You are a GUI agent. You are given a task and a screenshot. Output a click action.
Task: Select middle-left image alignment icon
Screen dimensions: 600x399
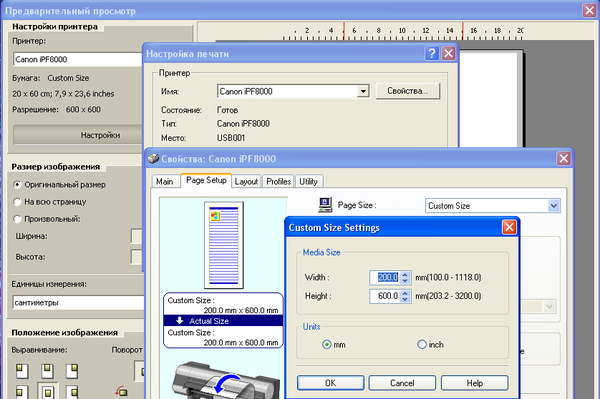click(22, 392)
